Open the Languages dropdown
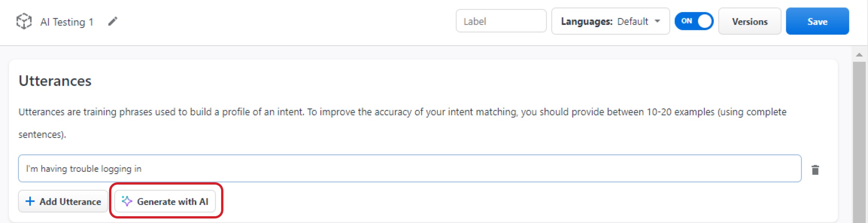The image size is (868, 223). (610, 21)
